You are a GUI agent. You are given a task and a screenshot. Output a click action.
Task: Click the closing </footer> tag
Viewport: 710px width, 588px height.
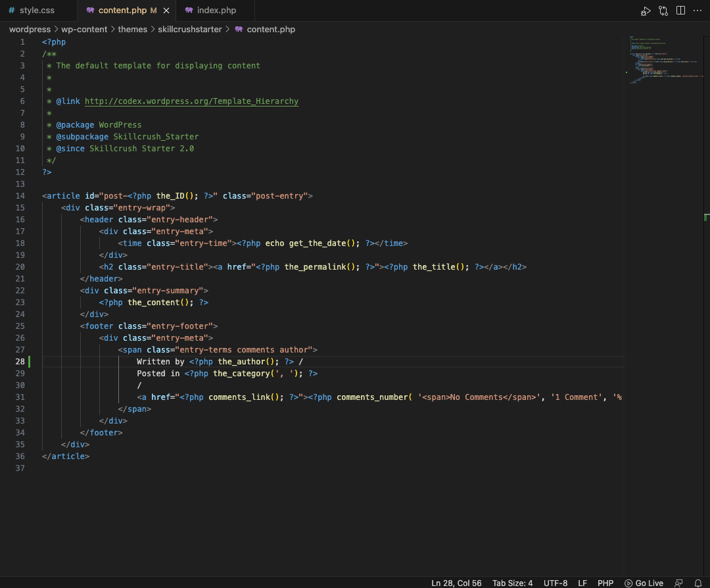[x=101, y=433]
